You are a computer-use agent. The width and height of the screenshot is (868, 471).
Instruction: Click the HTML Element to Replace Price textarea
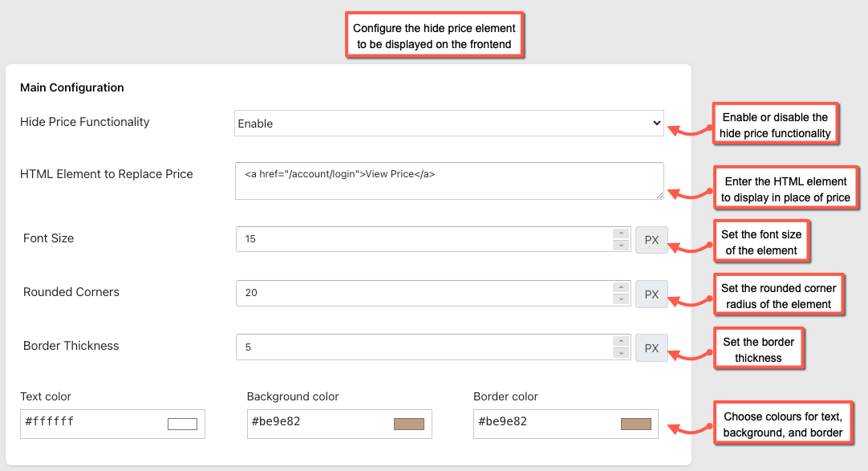pos(449,181)
